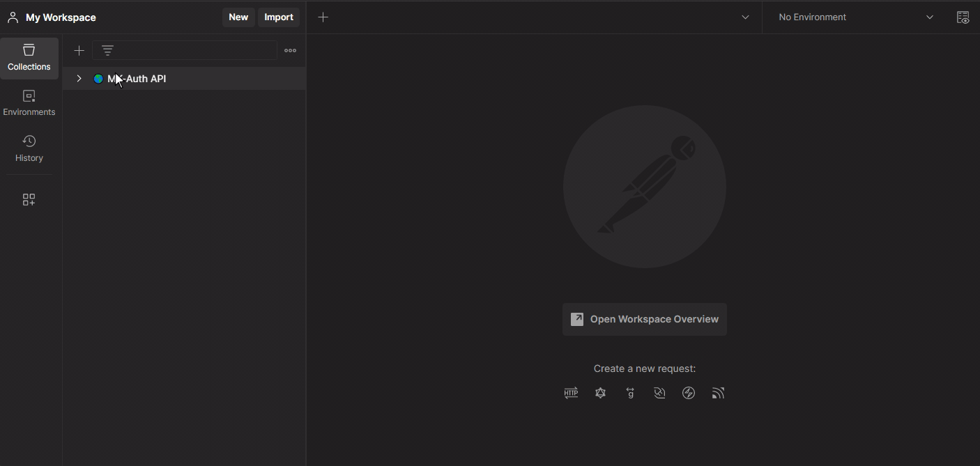The image size is (980, 466).
Task: Switch to the Environments sidebar tab
Action: pos(29,102)
